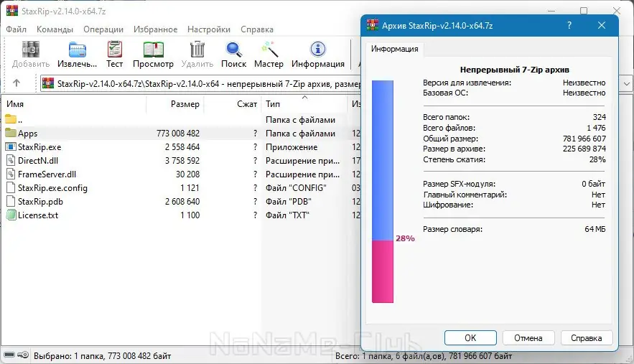Screen dimensions: 634x364
Task: Sort by the Размер column header
Action: (175, 104)
